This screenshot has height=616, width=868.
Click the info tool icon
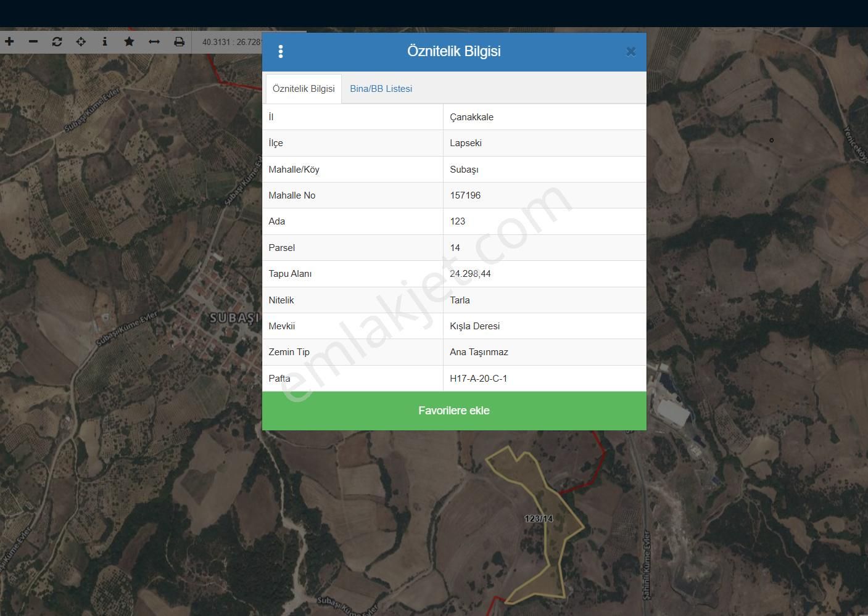point(105,41)
